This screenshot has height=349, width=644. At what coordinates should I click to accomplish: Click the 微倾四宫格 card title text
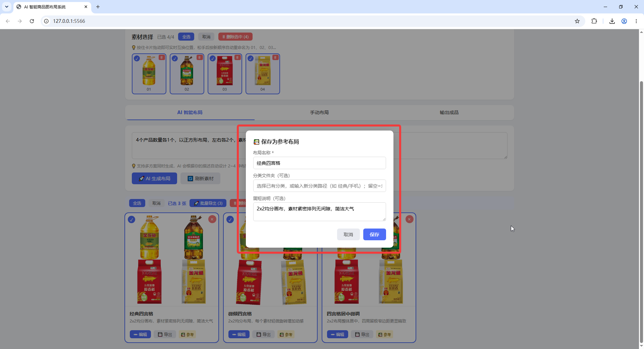(240, 314)
